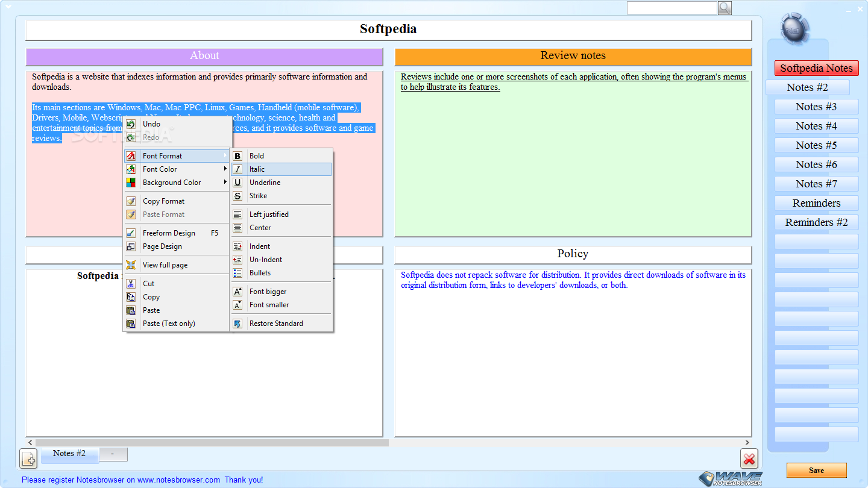The width and height of the screenshot is (868, 488).
Task: Open the Reminders category
Action: click(816, 203)
